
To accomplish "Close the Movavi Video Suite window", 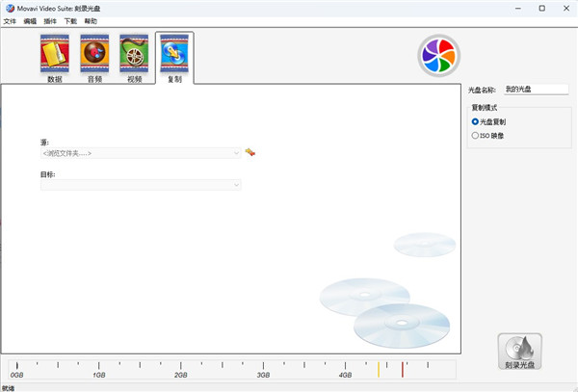I will pyautogui.click(x=566, y=8).
